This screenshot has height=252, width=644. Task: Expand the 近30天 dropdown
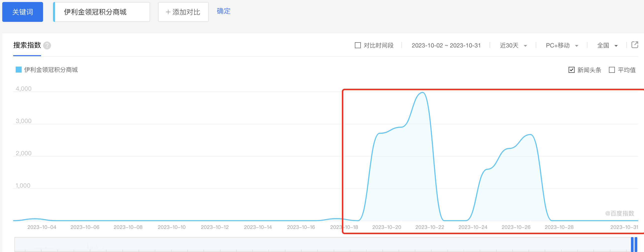pos(513,45)
